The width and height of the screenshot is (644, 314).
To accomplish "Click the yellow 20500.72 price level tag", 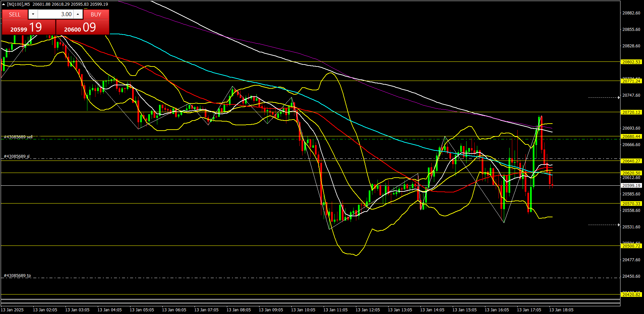I will click(x=631, y=246).
